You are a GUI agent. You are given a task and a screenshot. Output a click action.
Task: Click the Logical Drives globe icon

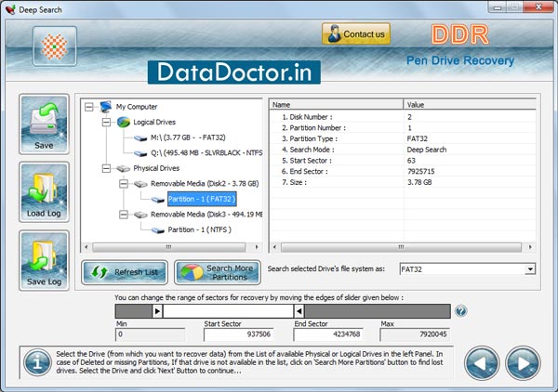124,122
